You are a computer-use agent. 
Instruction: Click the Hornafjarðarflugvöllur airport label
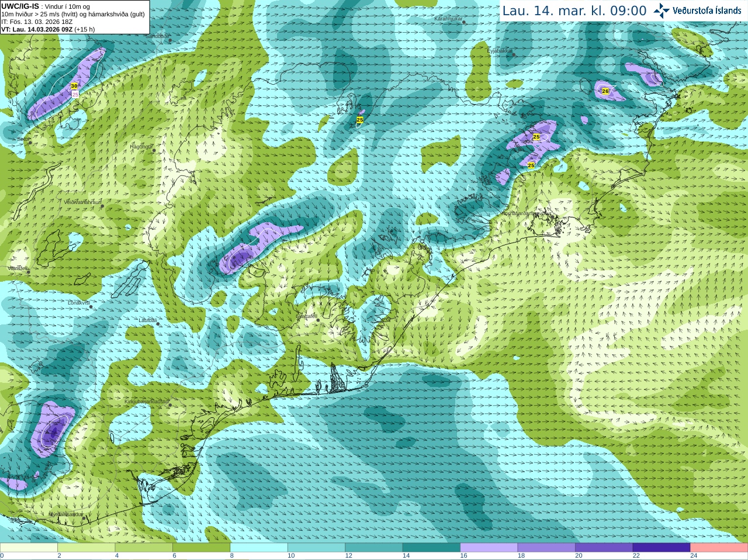point(527,213)
